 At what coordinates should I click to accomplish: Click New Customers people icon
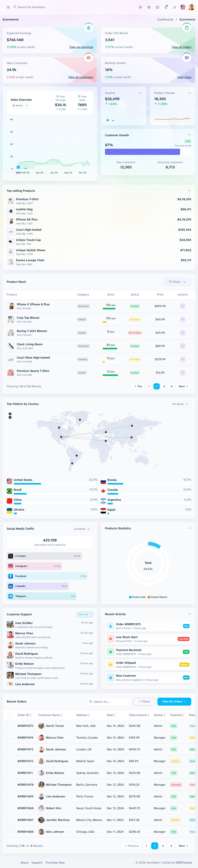pos(88,58)
